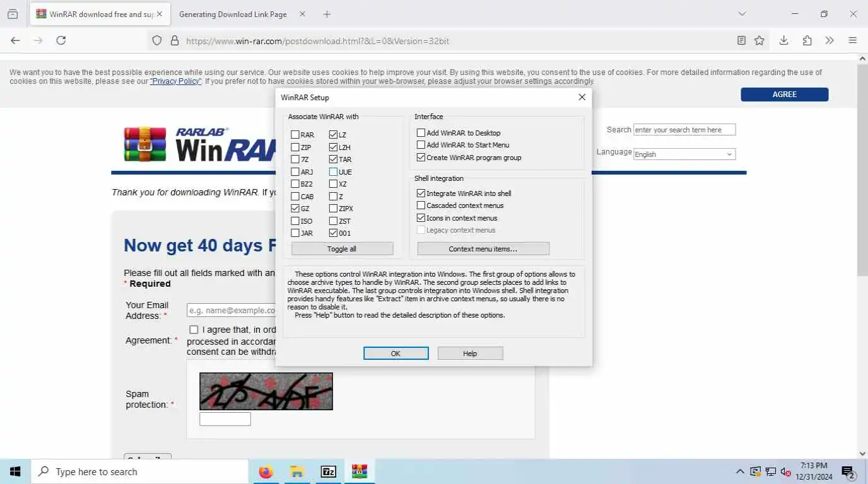This screenshot has width=868, height=484.
Task: Tick the agreement consent checkbox on webpage
Action: click(194, 330)
